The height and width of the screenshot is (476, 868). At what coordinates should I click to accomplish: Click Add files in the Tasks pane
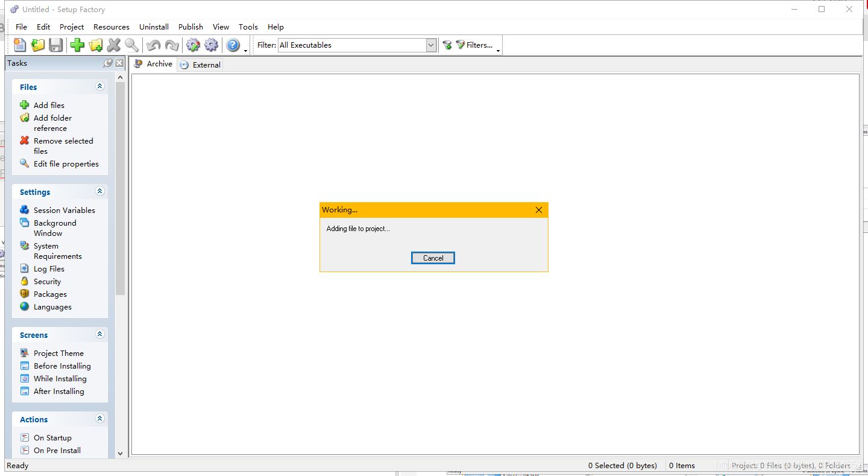[49, 105]
